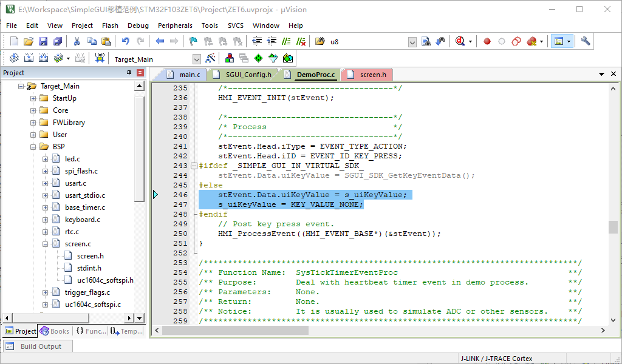Select trigger_flags.c file

tap(87, 292)
